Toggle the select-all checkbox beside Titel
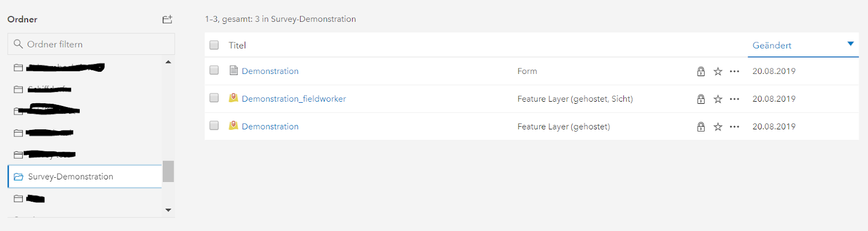 click(x=214, y=45)
